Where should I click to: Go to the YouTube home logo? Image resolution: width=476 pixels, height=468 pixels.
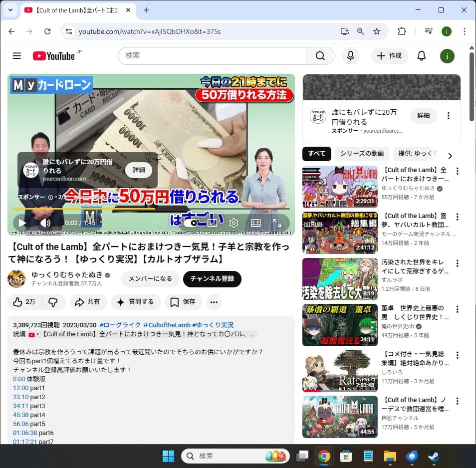point(54,56)
